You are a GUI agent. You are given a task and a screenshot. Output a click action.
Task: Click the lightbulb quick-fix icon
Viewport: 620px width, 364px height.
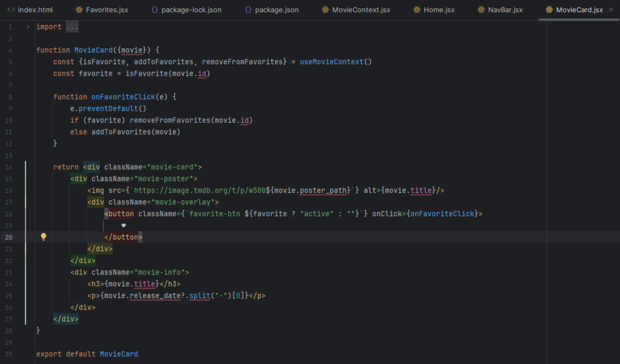tap(43, 237)
